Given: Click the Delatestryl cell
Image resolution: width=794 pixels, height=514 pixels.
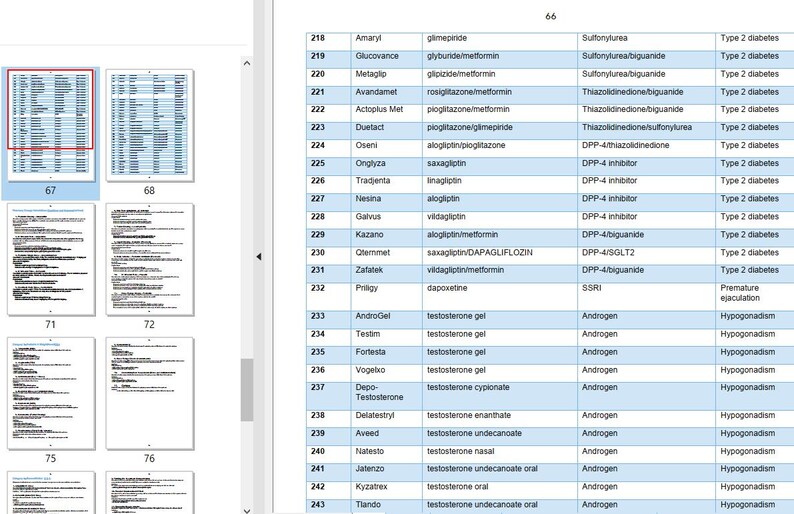Looking at the screenshot, I should coord(386,419).
